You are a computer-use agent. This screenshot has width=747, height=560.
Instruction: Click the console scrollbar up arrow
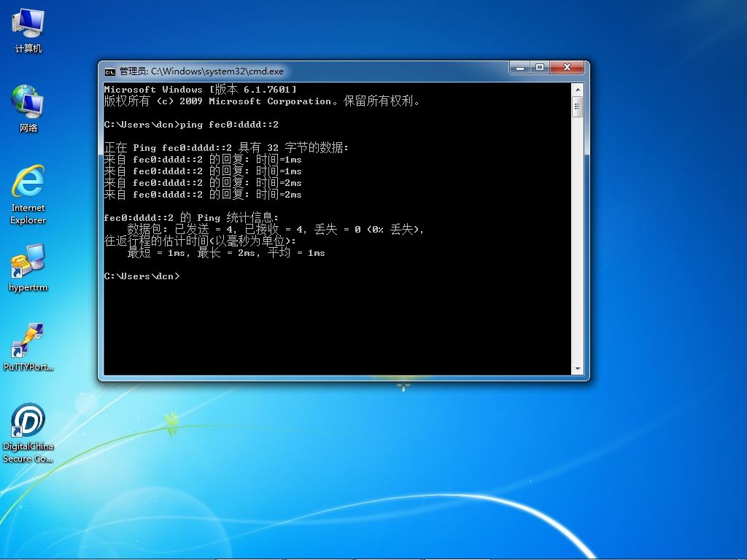pyautogui.click(x=578, y=89)
